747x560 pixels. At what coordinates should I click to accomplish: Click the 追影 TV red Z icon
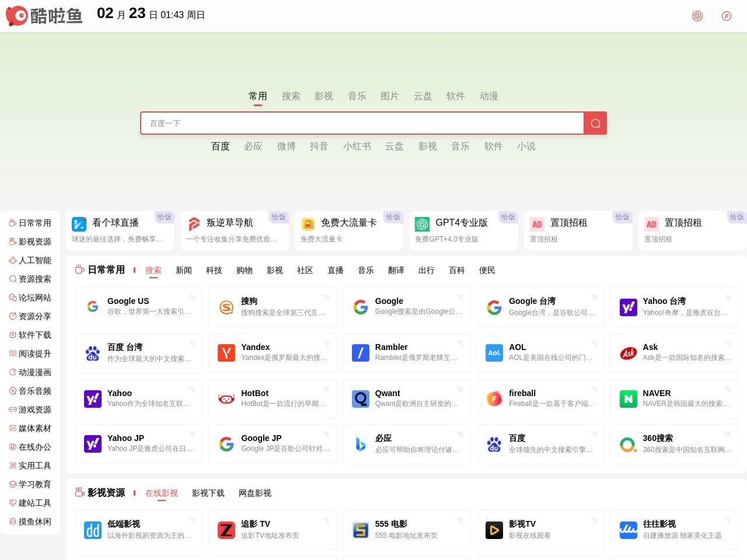click(226, 530)
